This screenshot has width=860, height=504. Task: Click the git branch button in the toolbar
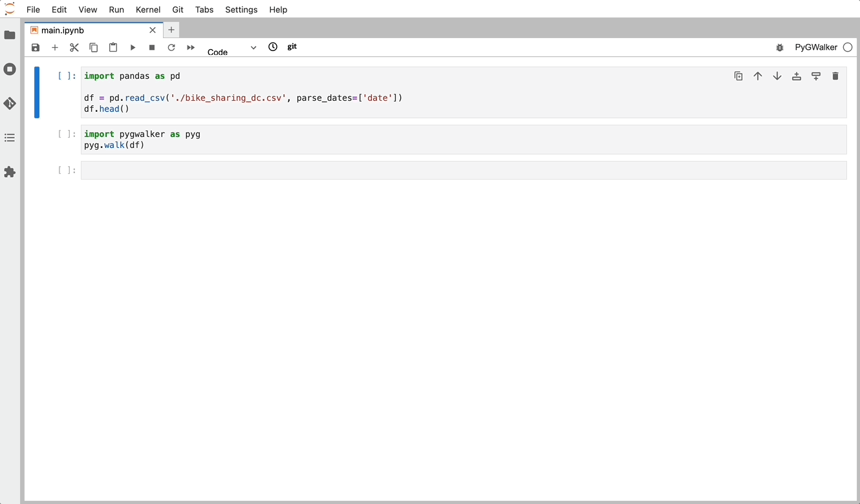pyautogui.click(x=292, y=47)
